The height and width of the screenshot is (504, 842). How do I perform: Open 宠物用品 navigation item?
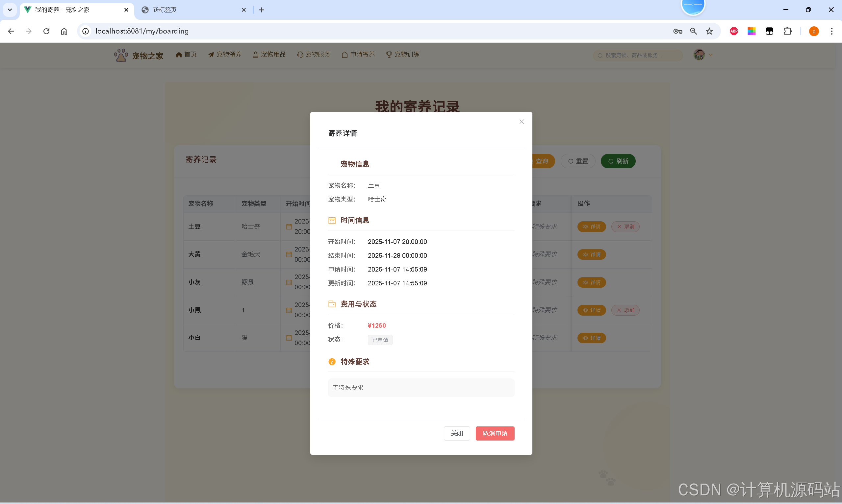(x=269, y=54)
